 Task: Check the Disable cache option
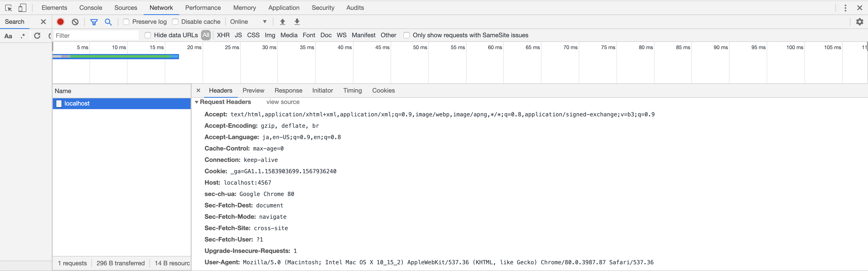175,22
